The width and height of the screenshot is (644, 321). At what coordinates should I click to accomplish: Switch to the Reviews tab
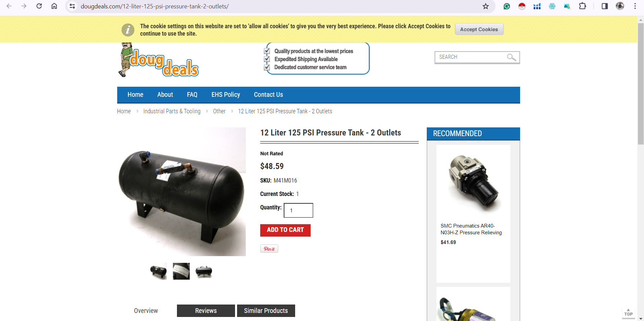coord(206,311)
